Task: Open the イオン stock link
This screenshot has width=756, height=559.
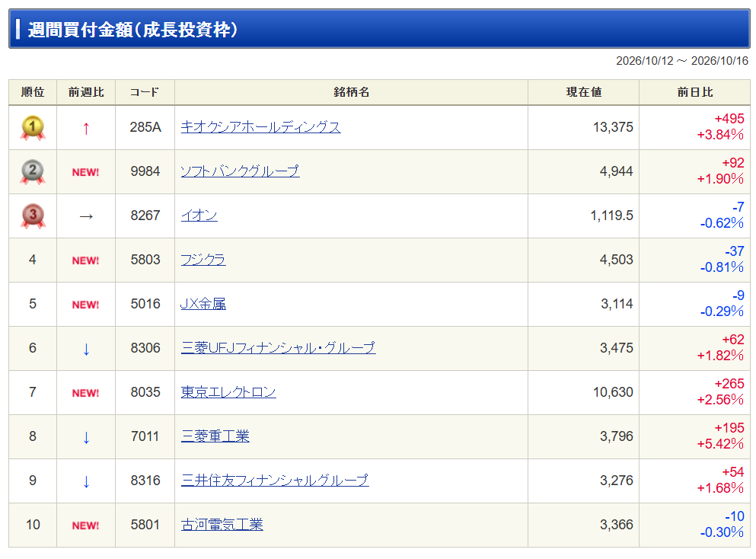Action: [199, 215]
